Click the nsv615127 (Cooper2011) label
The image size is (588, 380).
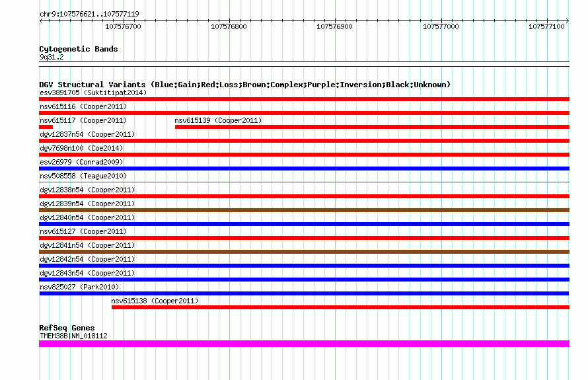tap(83, 231)
